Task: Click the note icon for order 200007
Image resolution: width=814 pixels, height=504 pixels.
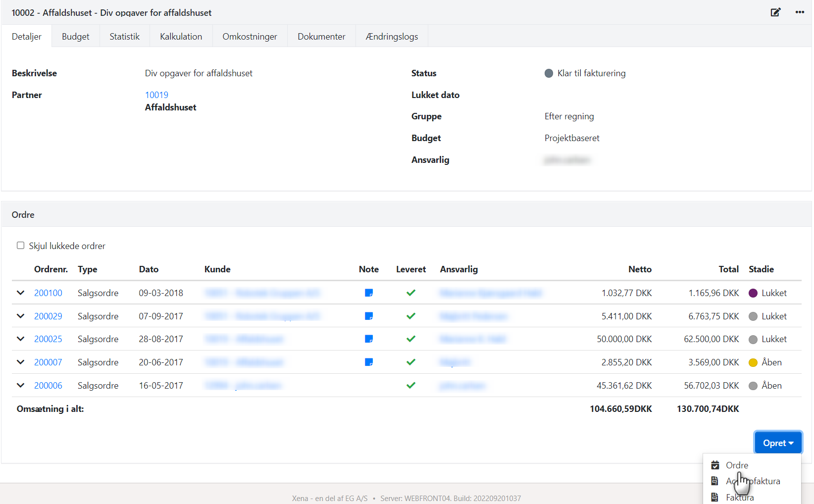Action: click(x=369, y=362)
